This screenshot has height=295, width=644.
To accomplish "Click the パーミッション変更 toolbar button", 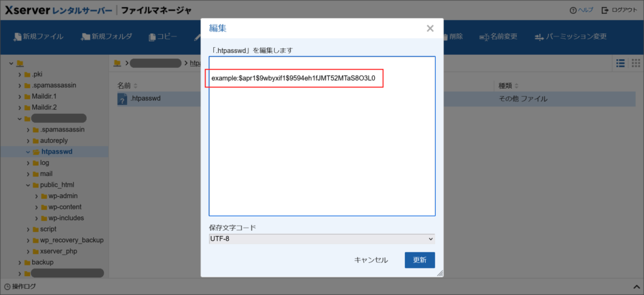I will pos(570,36).
